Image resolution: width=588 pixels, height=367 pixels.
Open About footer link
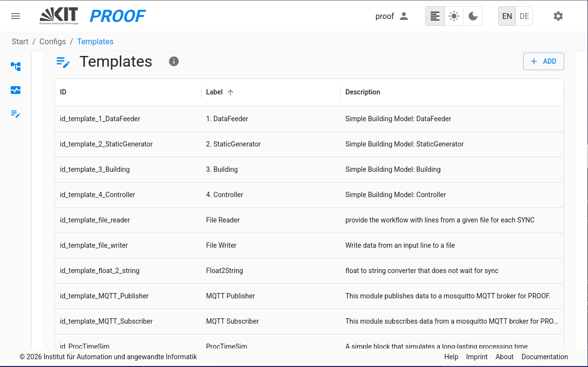(504, 357)
